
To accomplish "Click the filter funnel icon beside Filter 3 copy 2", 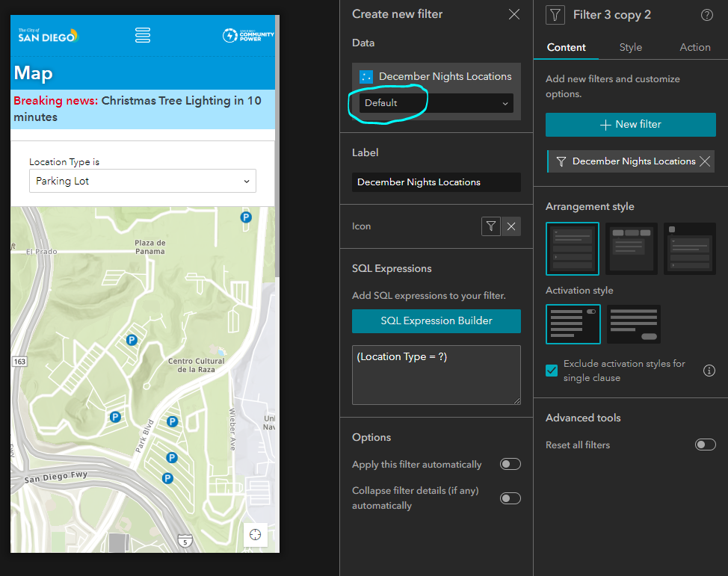I will tap(554, 15).
